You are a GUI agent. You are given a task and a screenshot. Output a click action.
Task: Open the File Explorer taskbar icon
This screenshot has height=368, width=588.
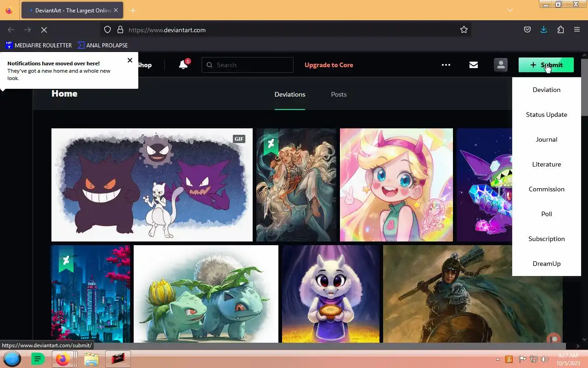click(x=91, y=359)
